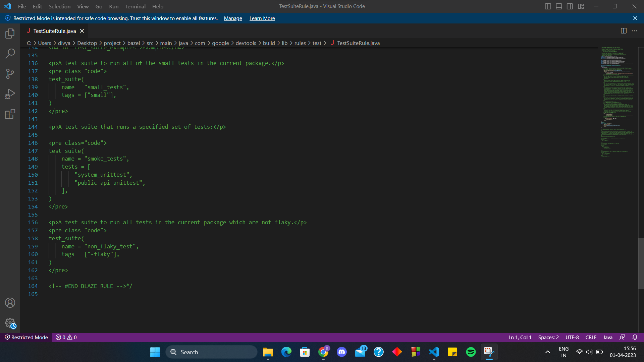Toggle the bottom panel visibility
Viewport: 644px width, 362px height.
[559, 6]
